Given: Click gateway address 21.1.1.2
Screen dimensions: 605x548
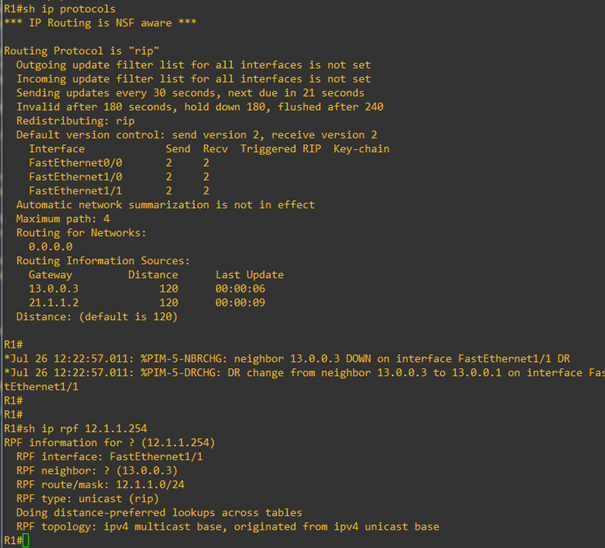Looking at the screenshot, I should 54,303.
